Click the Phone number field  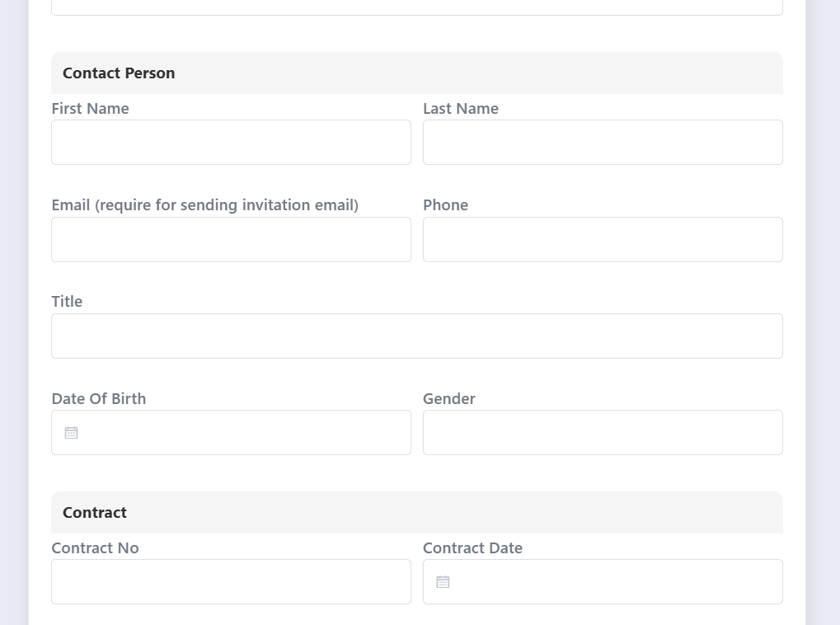603,240
